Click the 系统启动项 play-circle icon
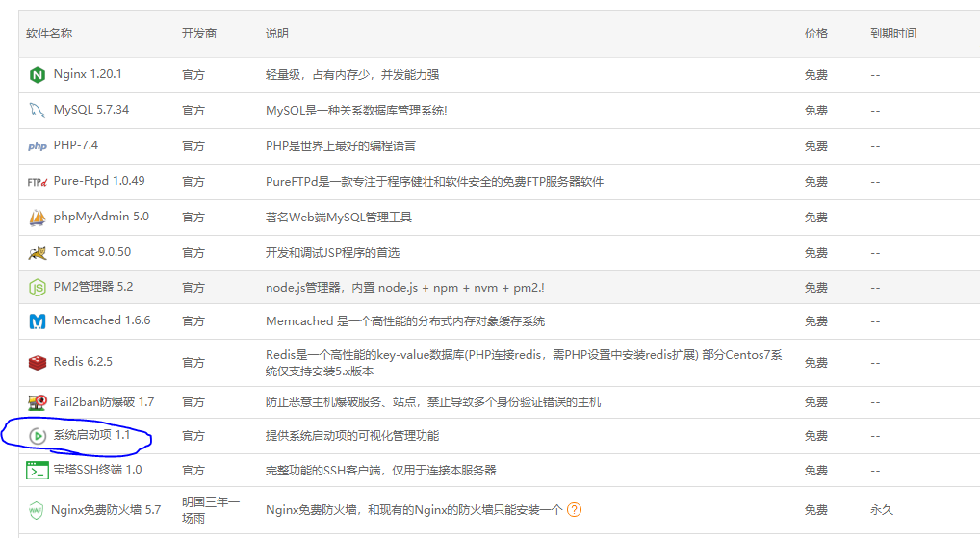 click(x=38, y=436)
